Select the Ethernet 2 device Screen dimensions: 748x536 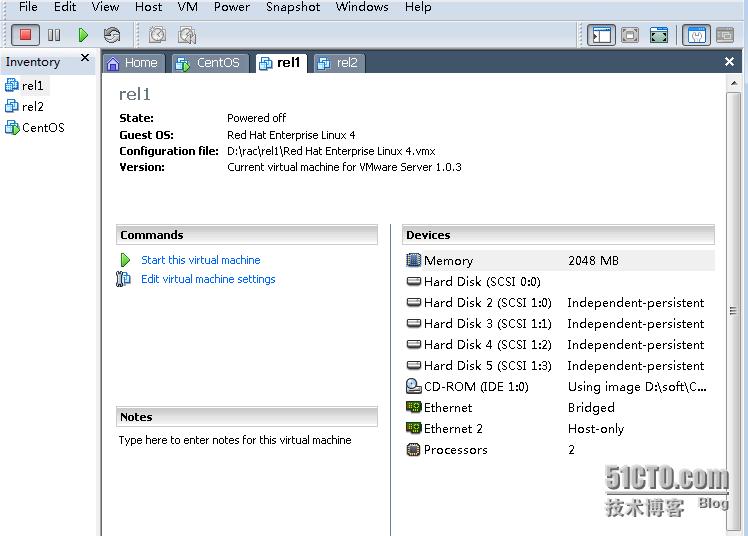point(559,428)
